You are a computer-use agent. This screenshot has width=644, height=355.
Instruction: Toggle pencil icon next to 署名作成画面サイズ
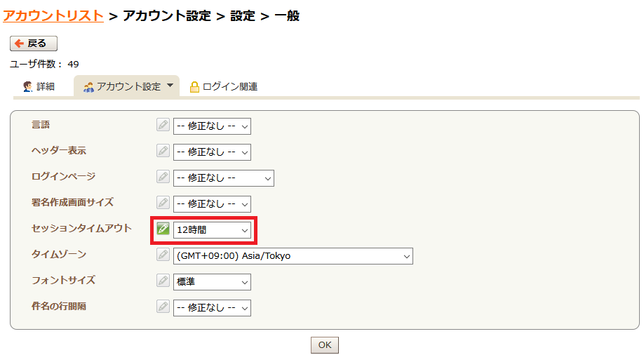(163, 203)
